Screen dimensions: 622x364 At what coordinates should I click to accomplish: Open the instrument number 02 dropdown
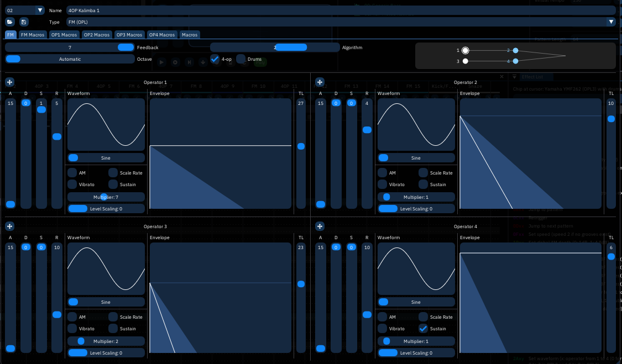39,10
